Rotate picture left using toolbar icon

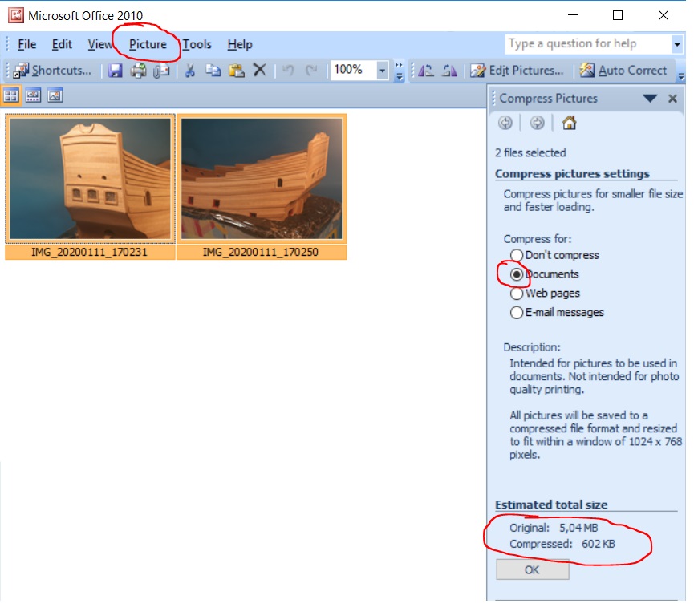(x=426, y=71)
